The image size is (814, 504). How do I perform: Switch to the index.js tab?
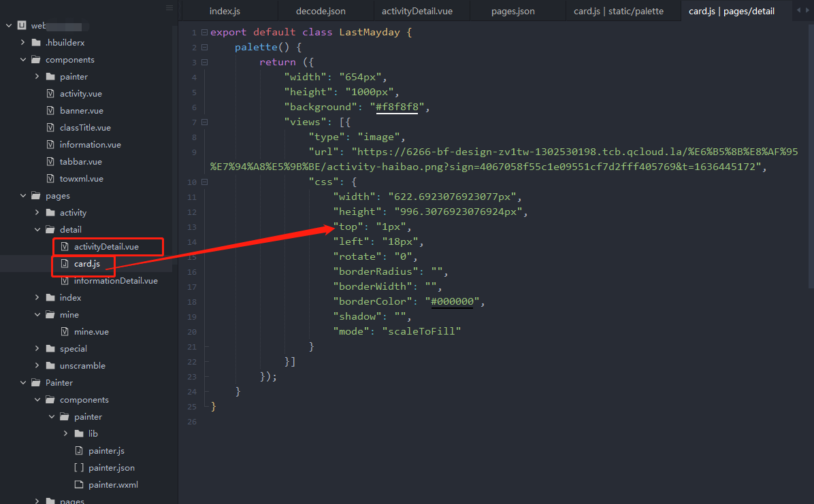[225, 11]
